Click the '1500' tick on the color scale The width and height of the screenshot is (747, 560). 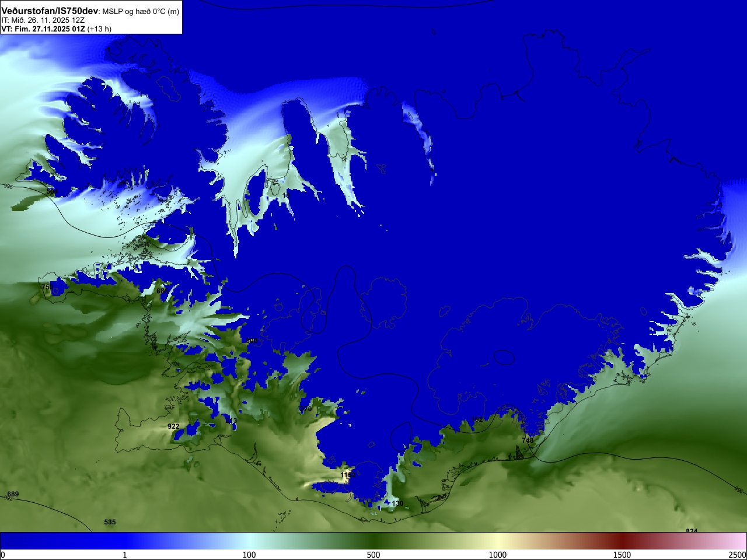tap(622, 555)
